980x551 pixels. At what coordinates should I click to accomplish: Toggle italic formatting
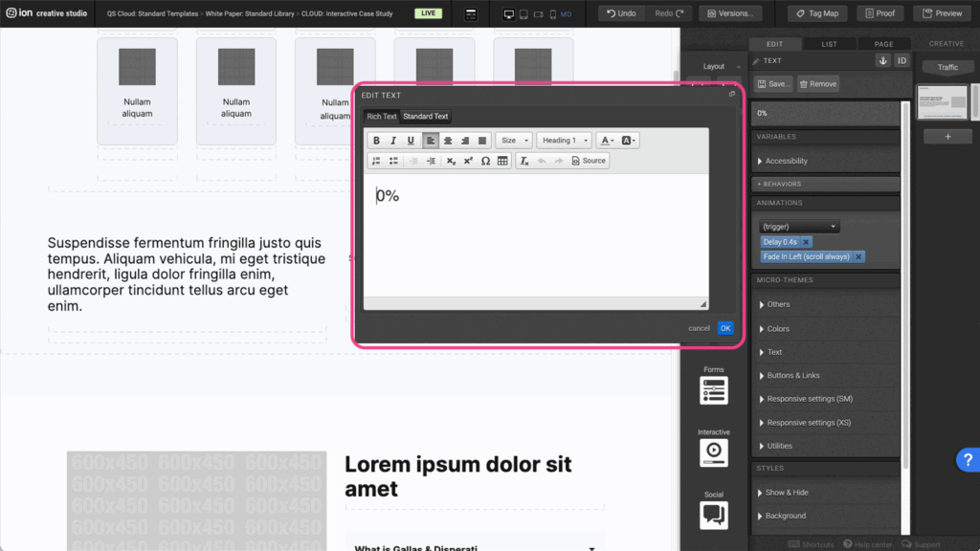[393, 141]
